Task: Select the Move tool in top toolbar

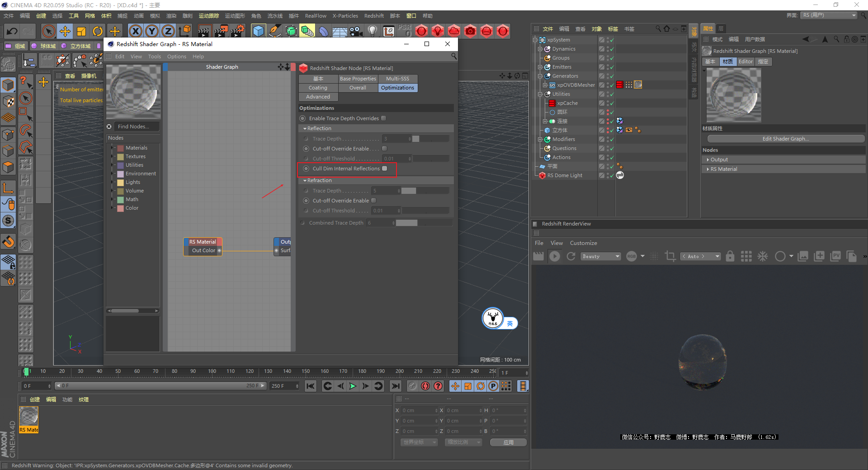Action: (65, 31)
